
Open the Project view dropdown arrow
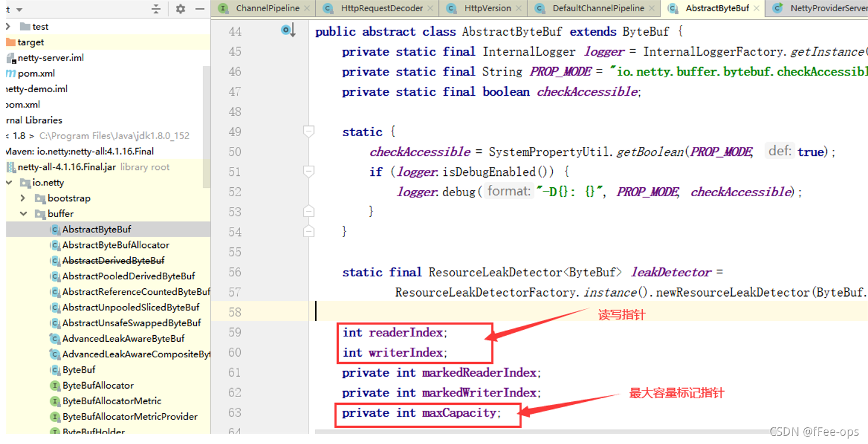[19, 10]
